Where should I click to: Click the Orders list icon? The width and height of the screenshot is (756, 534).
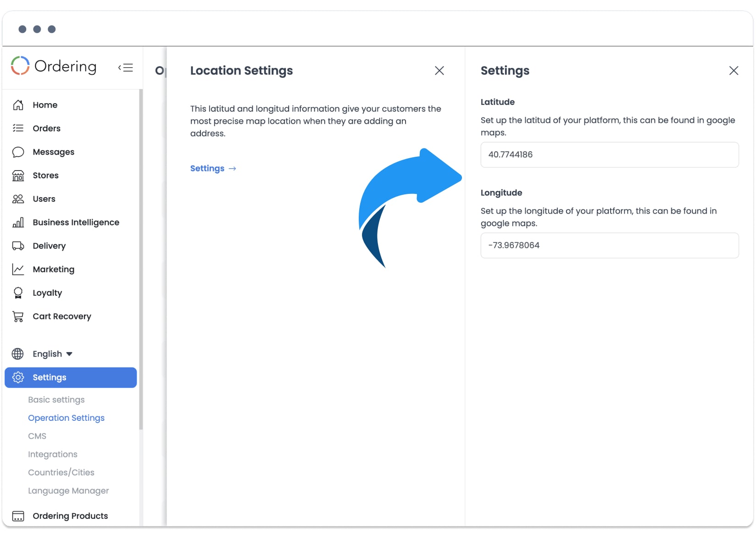pyautogui.click(x=18, y=128)
